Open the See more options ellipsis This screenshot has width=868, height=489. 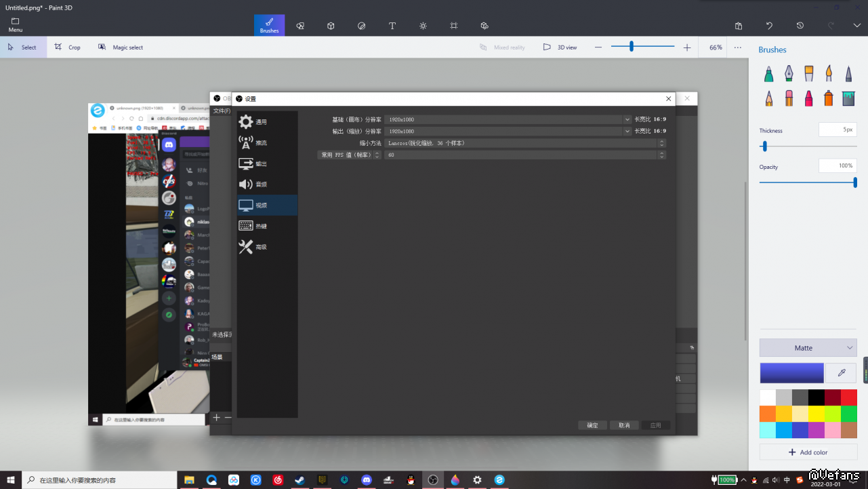pos(738,47)
